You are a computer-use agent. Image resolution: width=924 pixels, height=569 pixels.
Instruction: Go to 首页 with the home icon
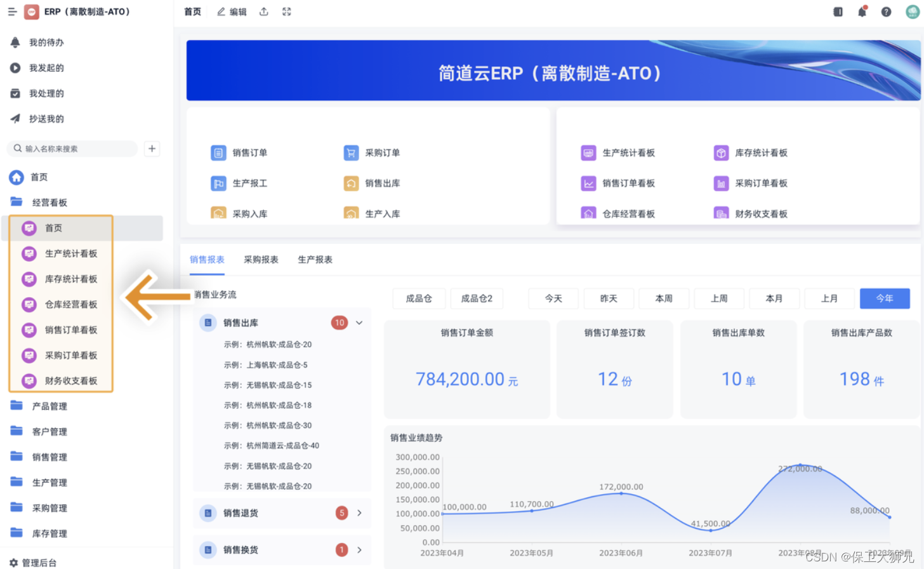click(x=16, y=177)
